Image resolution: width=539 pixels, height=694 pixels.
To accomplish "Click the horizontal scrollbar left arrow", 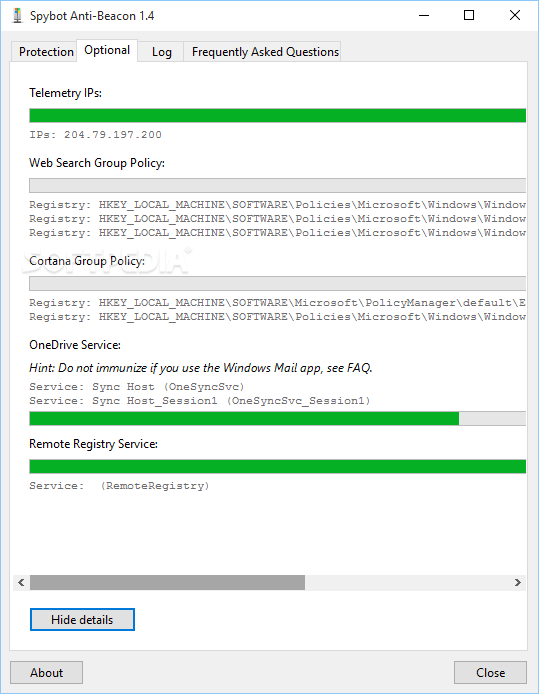I will tap(21, 582).
